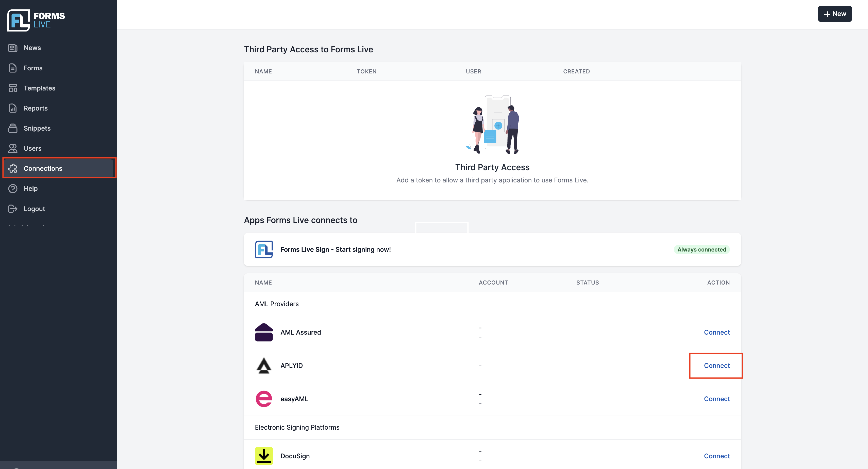Click Electronic Signing Platforms group row
868x469 pixels.
click(492, 428)
